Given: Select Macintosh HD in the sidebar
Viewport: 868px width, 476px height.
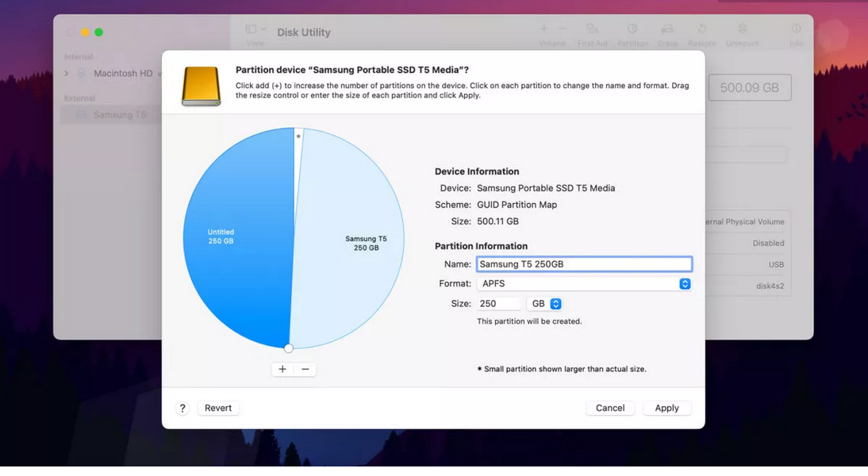Looking at the screenshot, I should coord(123,73).
